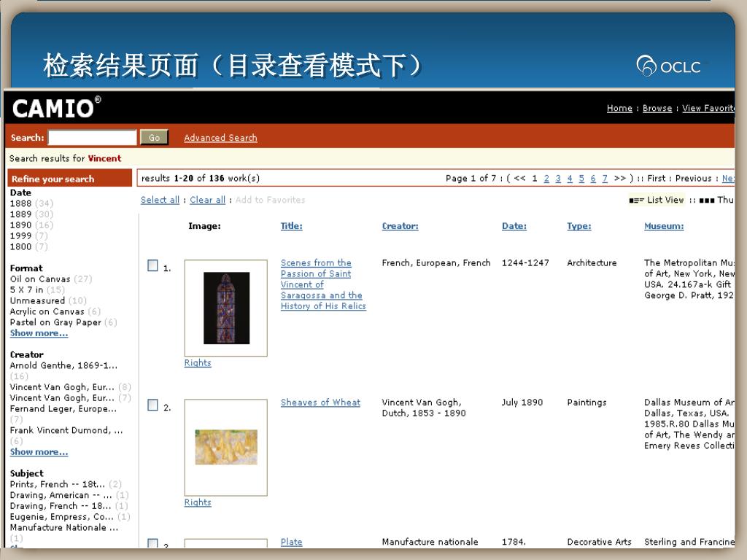The image size is (747, 560).
Task: Check the checkbox for result 1
Action: click(152, 265)
